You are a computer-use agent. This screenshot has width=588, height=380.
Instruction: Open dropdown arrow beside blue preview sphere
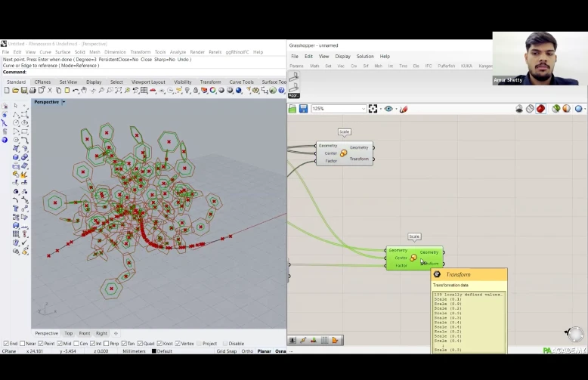point(586,109)
